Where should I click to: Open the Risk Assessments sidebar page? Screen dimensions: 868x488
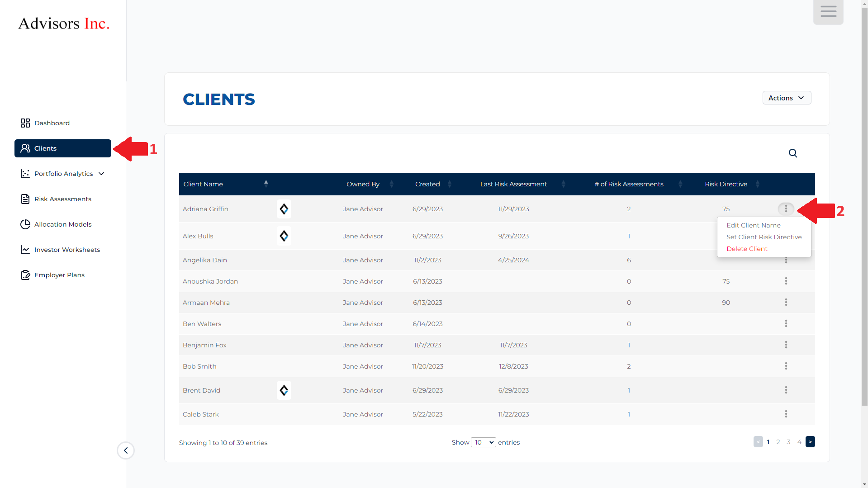coord(62,199)
